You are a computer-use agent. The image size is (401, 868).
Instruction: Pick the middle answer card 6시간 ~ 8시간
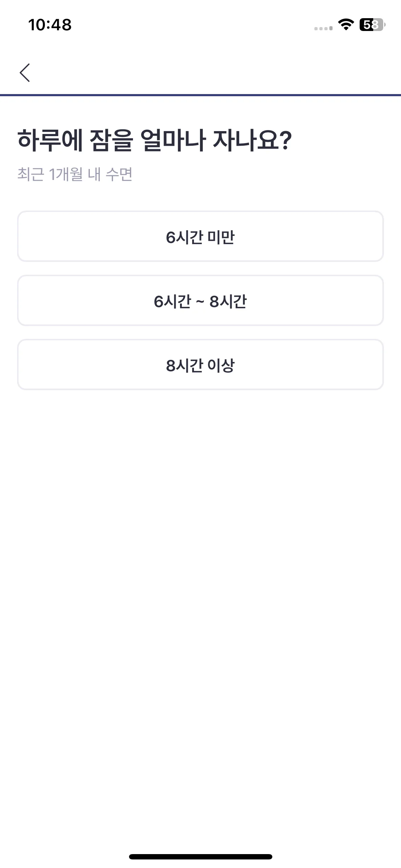click(x=200, y=300)
